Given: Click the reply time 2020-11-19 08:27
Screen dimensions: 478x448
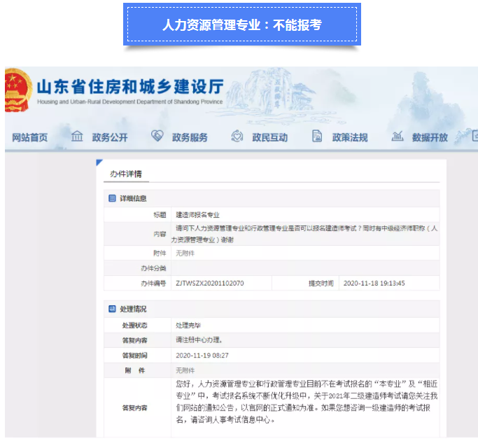Looking at the screenshot, I should [x=202, y=355].
